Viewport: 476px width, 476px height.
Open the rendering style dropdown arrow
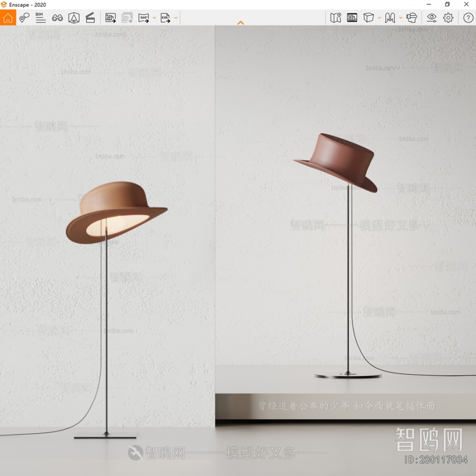[x=401, y=18]
